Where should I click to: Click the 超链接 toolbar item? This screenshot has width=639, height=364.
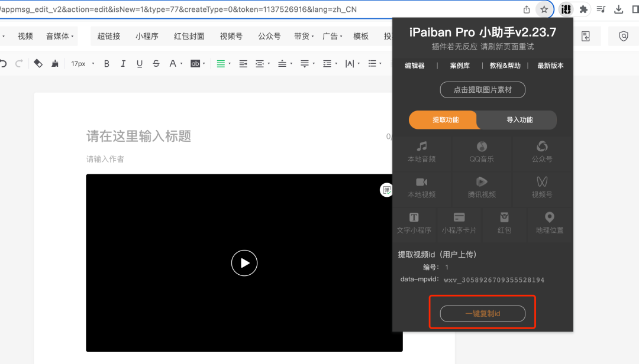109,36
